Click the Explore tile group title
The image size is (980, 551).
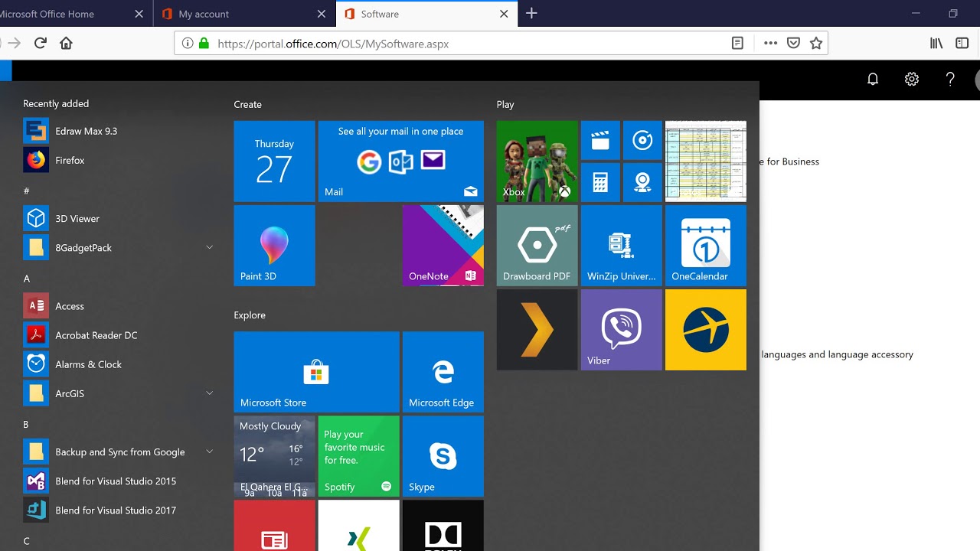[250, 315]
